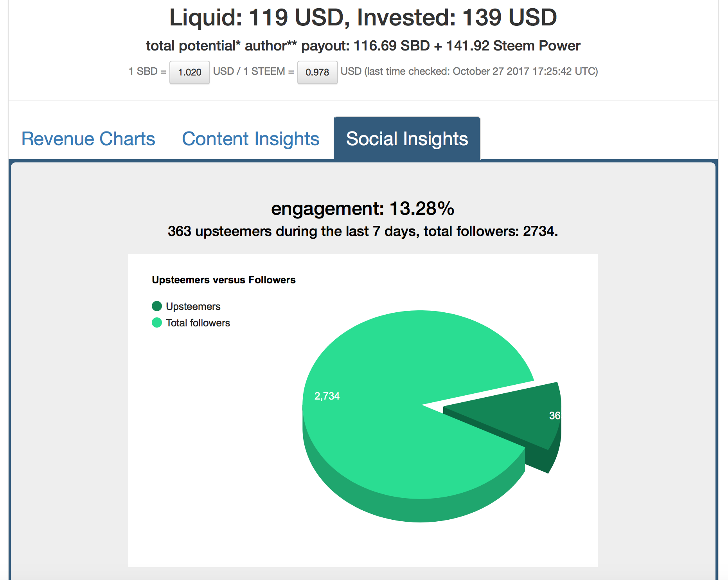Viewport: 728px width, 580px height.
Task: Click the 2,734 value label on the pie
Action: [327, 396]
